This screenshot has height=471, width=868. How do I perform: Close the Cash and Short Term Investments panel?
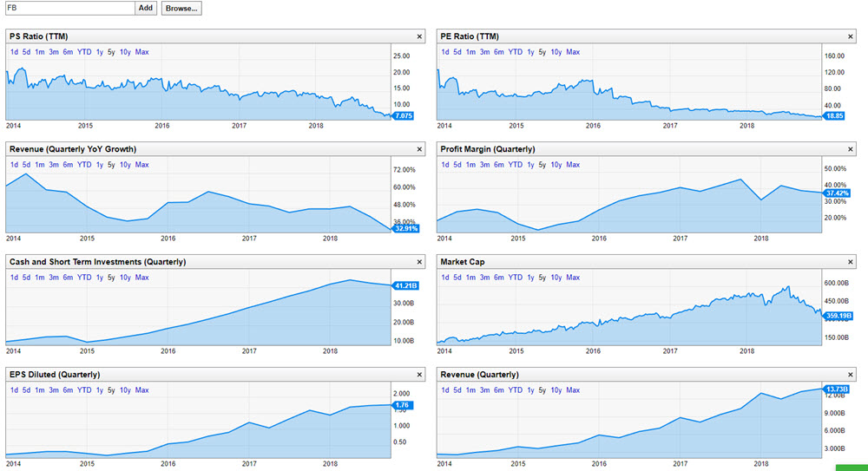click(x=419, y=262)
